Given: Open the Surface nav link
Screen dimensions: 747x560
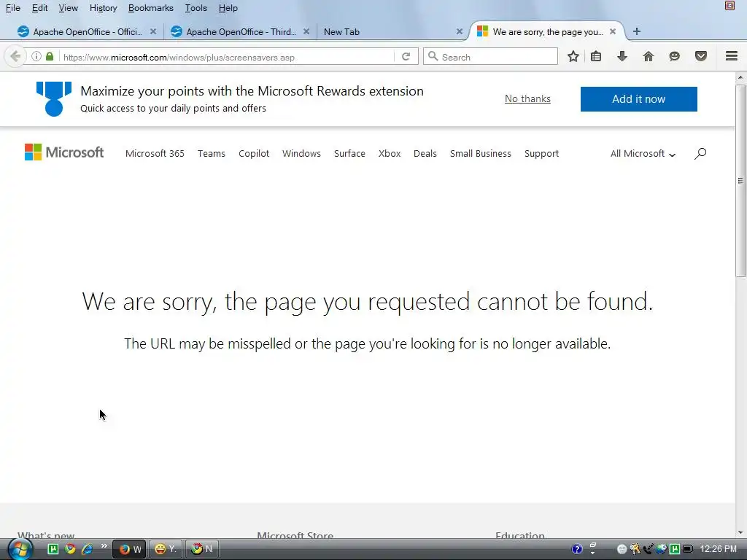Looking at the screenshot, I should click(349, 153).
